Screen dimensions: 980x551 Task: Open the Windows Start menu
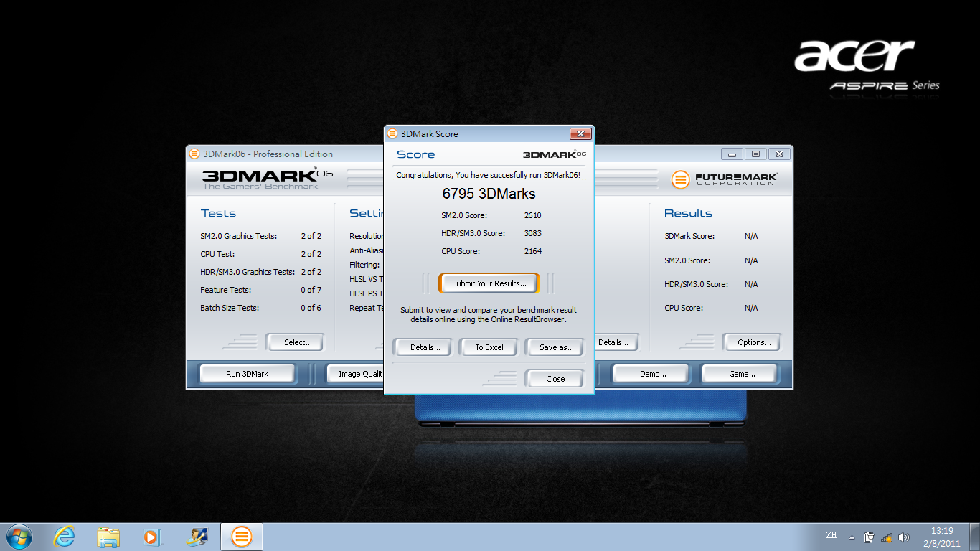[x=19, y=536]
